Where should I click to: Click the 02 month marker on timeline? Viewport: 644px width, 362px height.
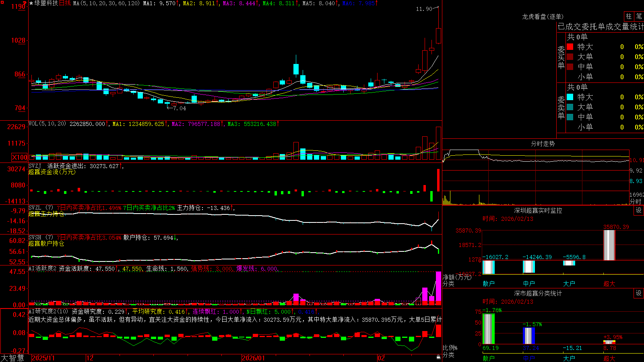(x=381, y=358)
